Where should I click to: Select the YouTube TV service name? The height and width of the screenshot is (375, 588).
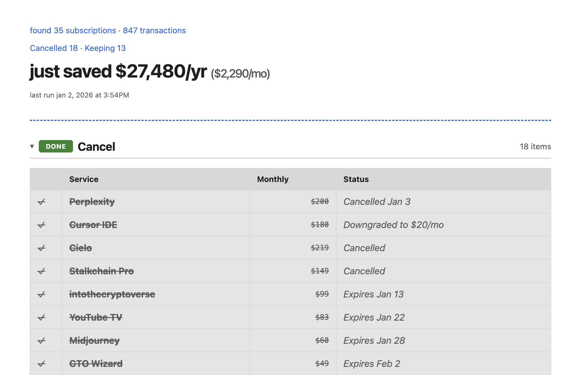point(96,317)
